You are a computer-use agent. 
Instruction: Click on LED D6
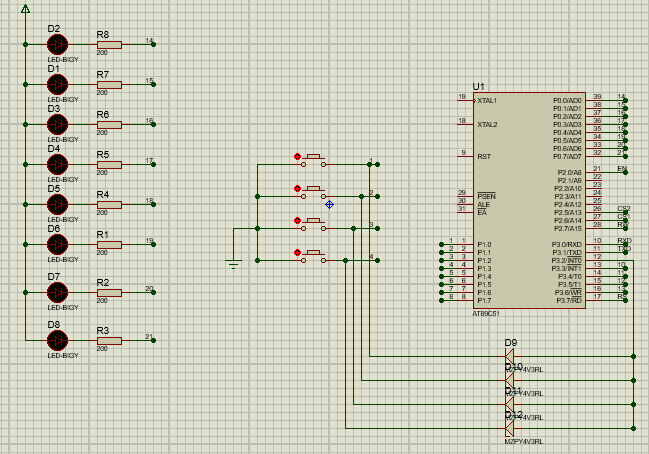[58, 245]
